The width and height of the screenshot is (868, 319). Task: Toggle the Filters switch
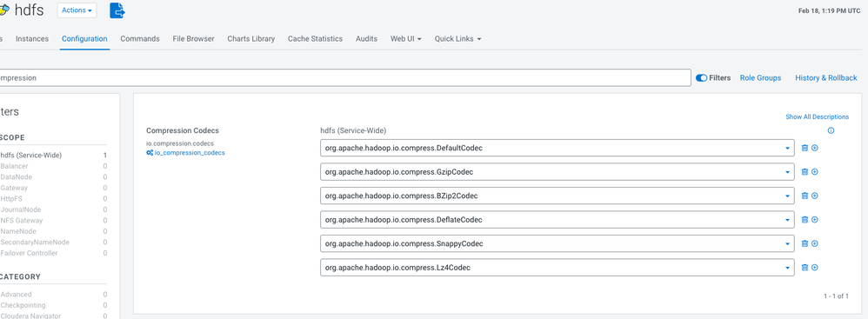point(701,78)
